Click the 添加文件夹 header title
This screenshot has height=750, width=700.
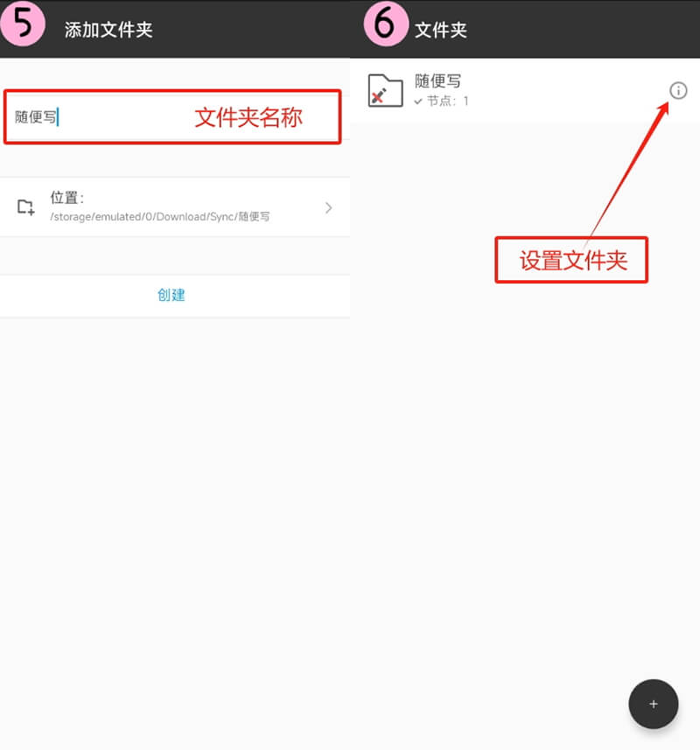pos(108,30)
